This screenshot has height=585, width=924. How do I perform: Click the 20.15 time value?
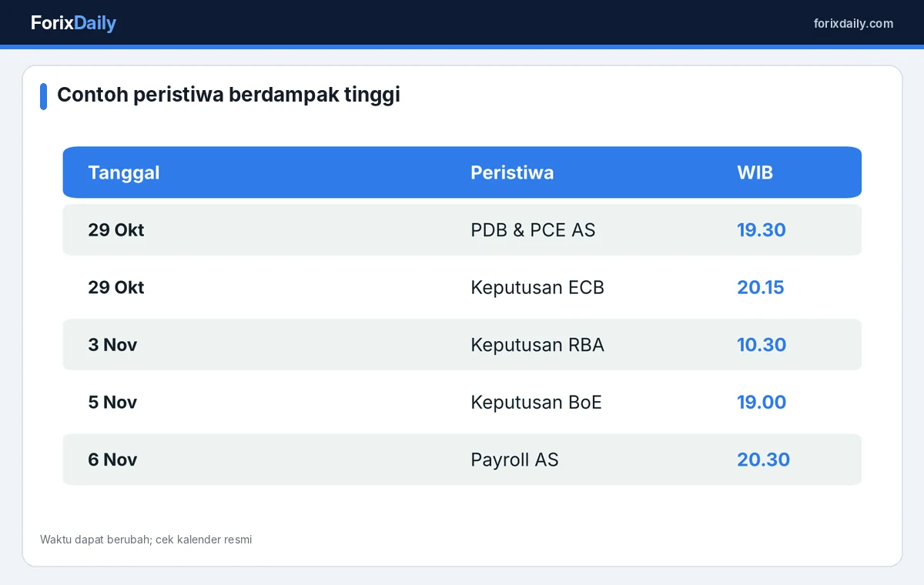click(x=761, y=287)
